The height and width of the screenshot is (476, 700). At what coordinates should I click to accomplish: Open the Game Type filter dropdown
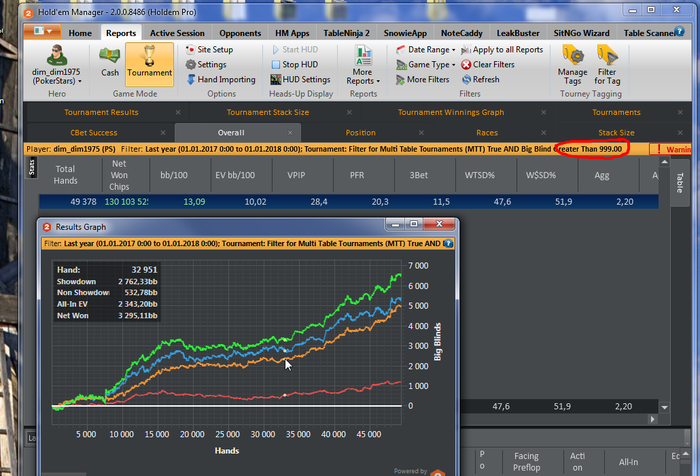coord(425,64)
